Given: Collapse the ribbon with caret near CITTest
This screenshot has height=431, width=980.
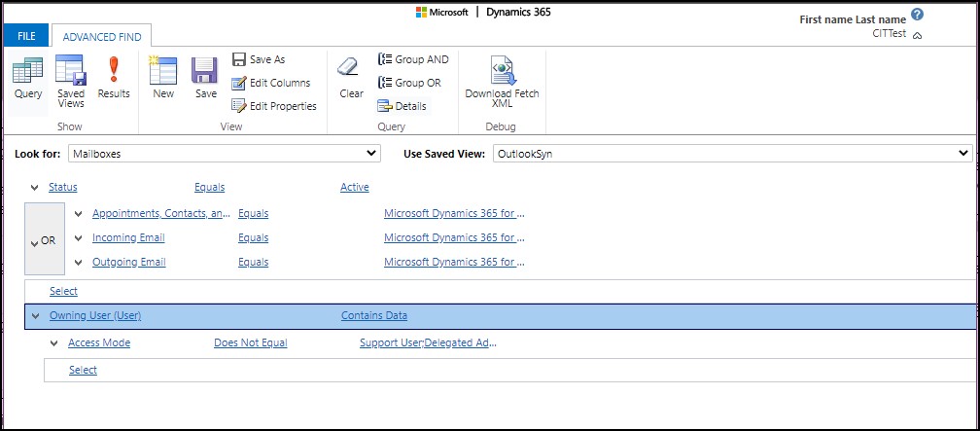Looking at the screenshot, I should point(917,36).
